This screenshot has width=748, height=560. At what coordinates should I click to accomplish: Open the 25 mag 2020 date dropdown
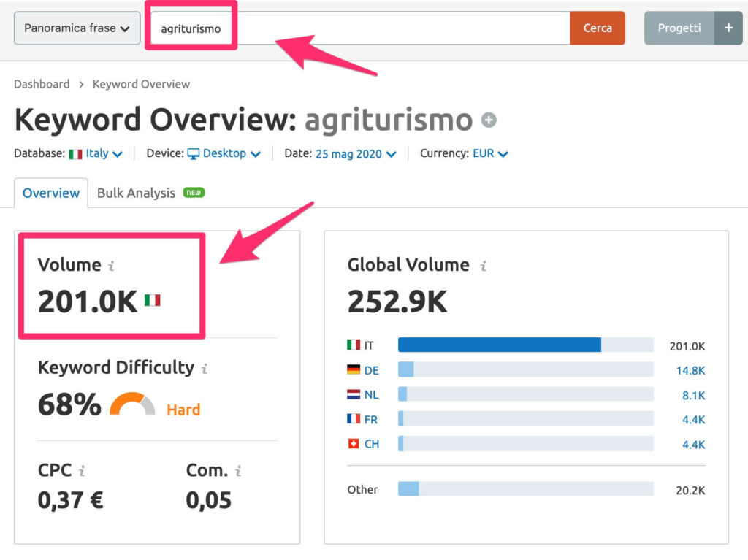pos(356,153)
